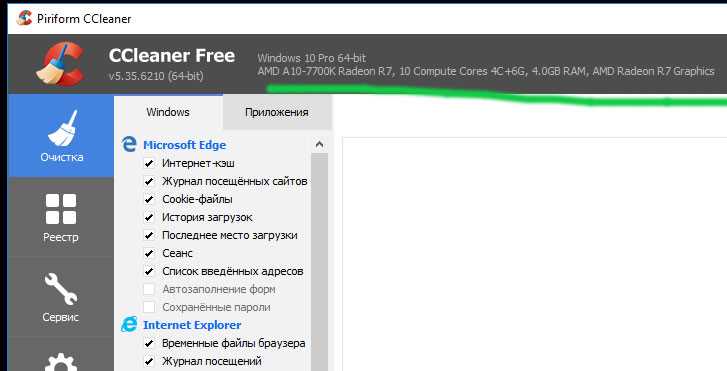Click the Internet Explorer browser icon

click(x=129, y=324)
